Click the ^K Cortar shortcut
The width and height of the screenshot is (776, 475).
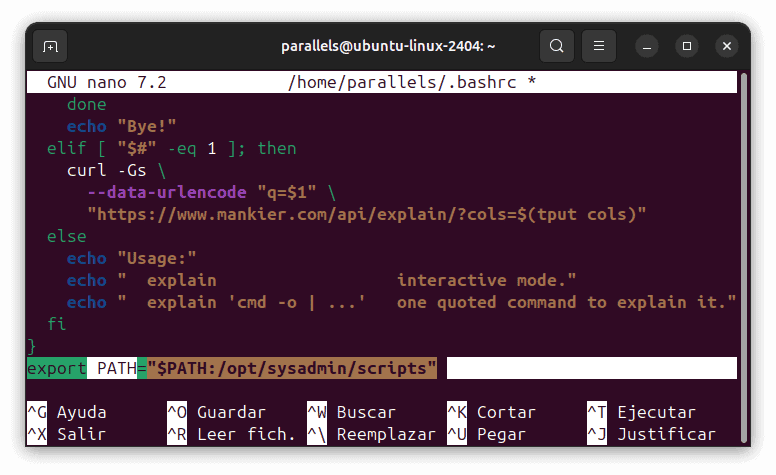pyautogui.click(x=491, y=412)
